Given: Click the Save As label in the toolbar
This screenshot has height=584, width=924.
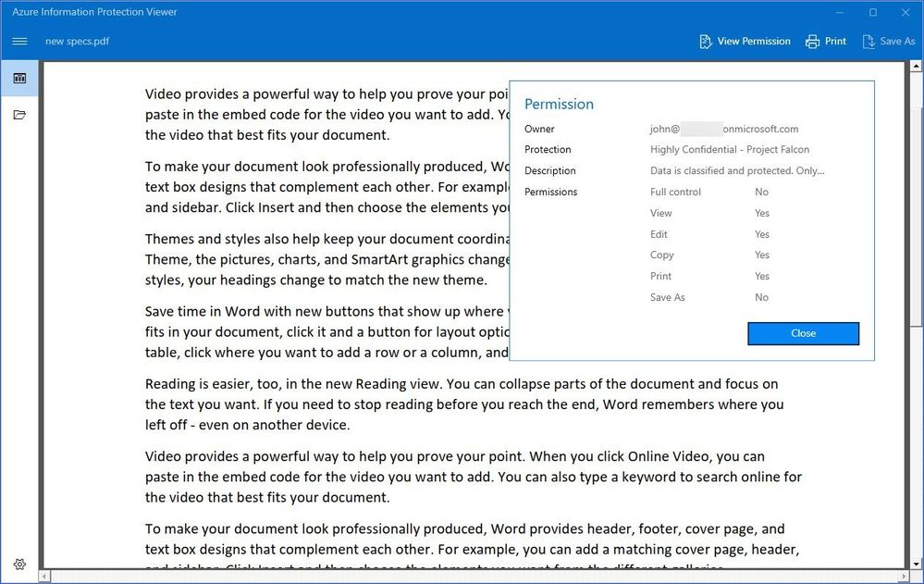Looking at the screenshot, I should (897, 42).
